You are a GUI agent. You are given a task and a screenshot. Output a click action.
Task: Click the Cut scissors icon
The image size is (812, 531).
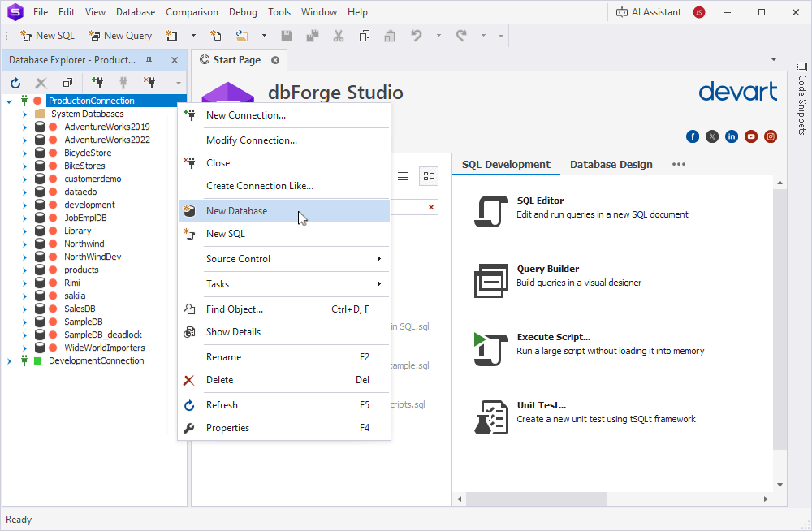338,36
